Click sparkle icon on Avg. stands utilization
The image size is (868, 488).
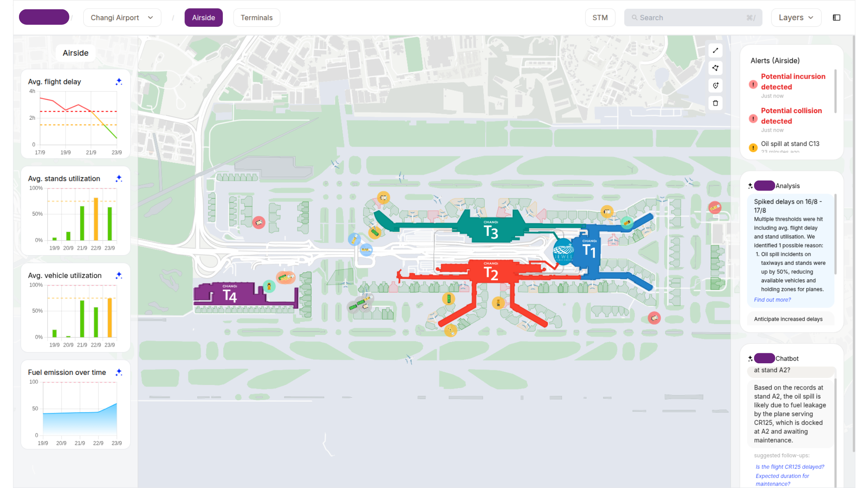tap(119, 179)
